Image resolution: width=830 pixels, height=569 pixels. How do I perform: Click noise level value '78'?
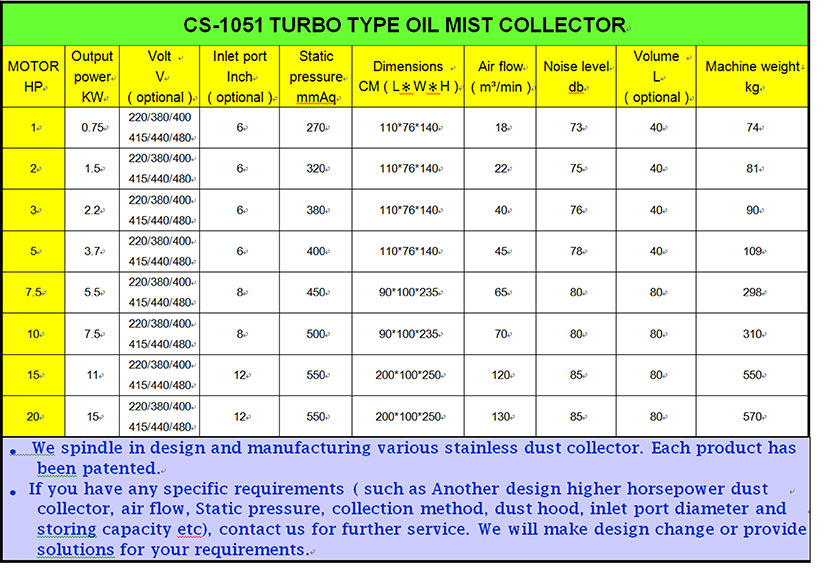[x=577, y=251]
